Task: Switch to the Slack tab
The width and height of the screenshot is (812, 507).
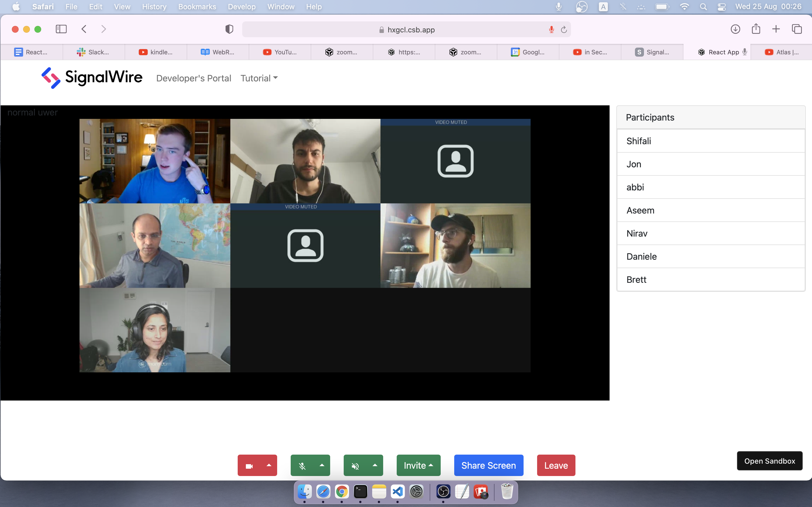Action: [93, 52]
